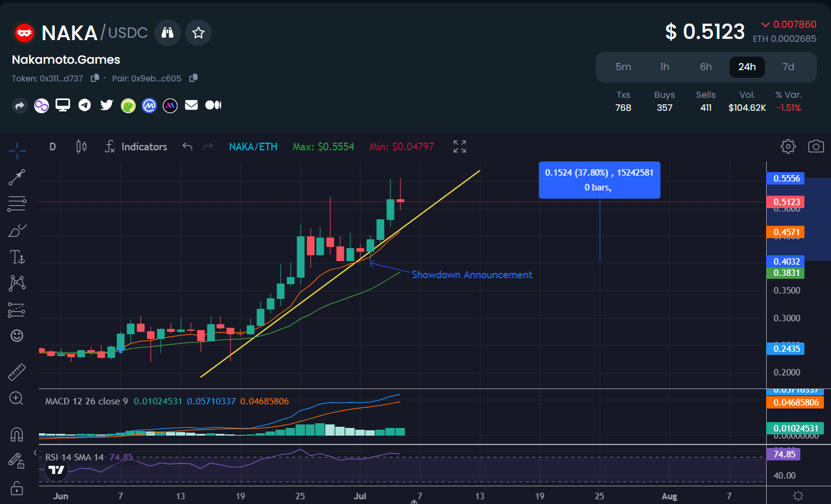Open the prediction and measurement tools

click(x=17, y=309)
